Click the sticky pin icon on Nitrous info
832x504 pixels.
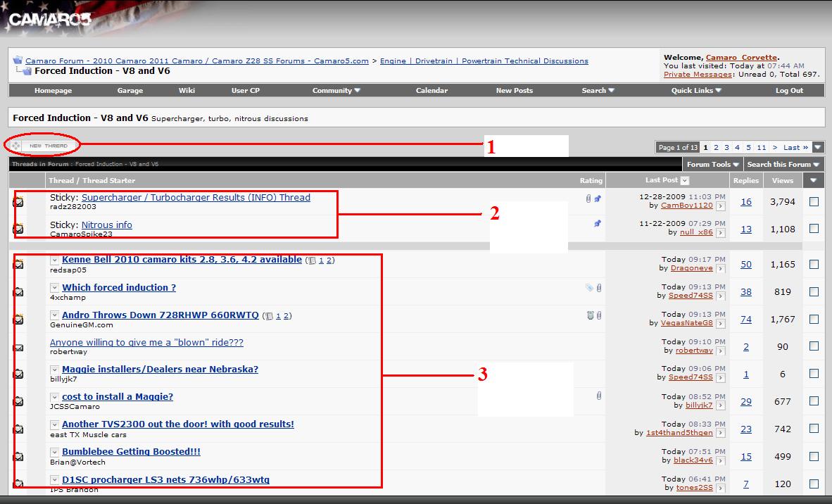[x=598, y=224]
